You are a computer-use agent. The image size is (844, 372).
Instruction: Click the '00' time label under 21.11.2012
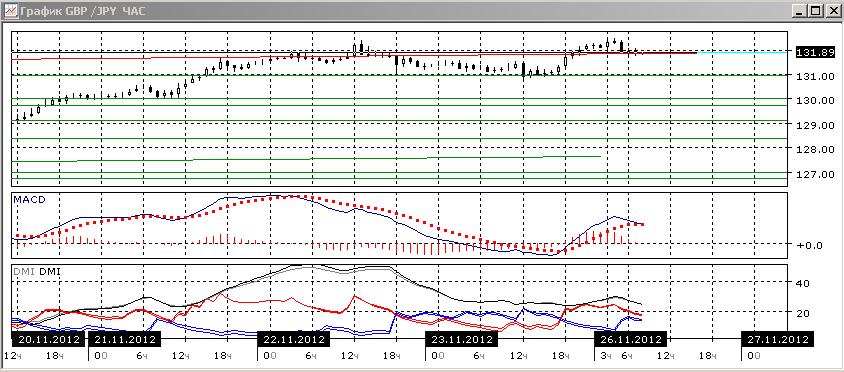[100, 356]
